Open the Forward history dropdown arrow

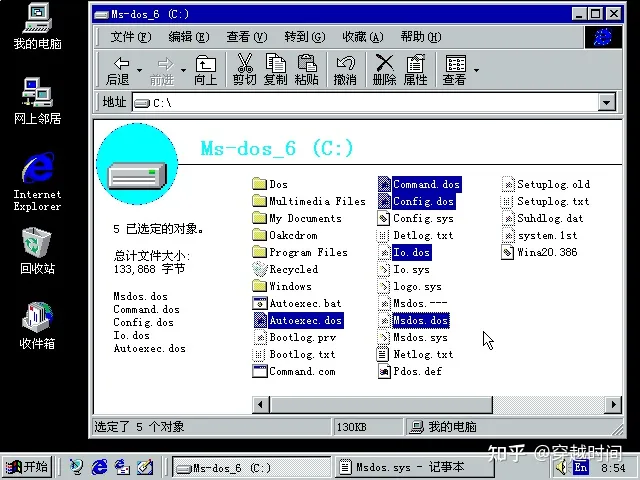tap(183, 70)
